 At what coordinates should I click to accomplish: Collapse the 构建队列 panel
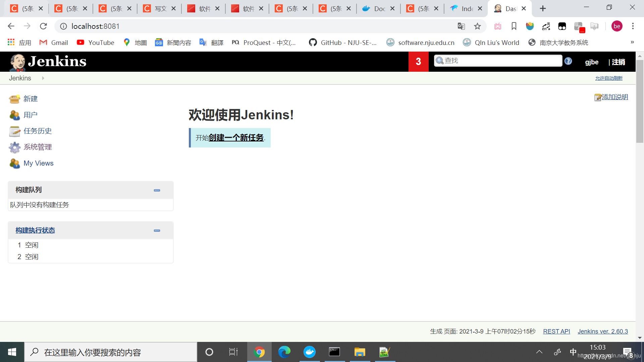pos(157,190)
